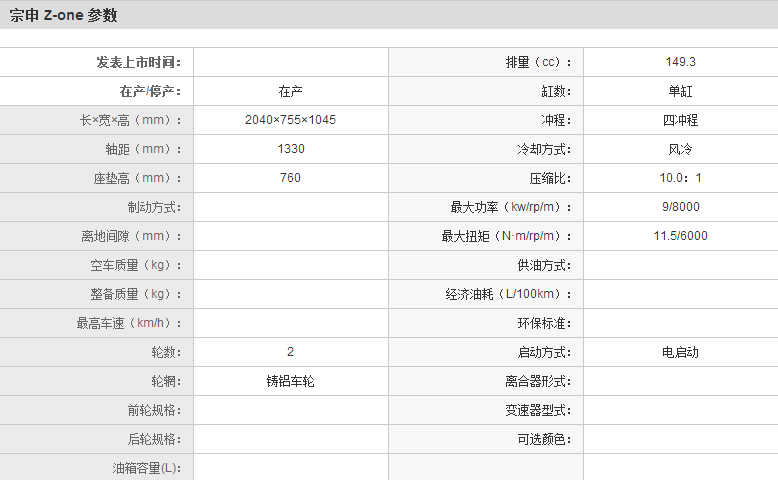This screenshot has height=480, width=778.
Task: Click max torque value 11.5/6000
Action: point(680,236)
